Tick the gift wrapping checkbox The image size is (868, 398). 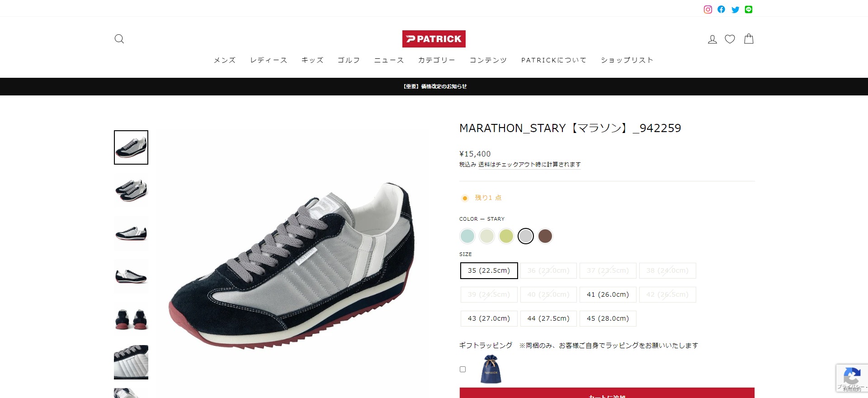pos(462,369)
